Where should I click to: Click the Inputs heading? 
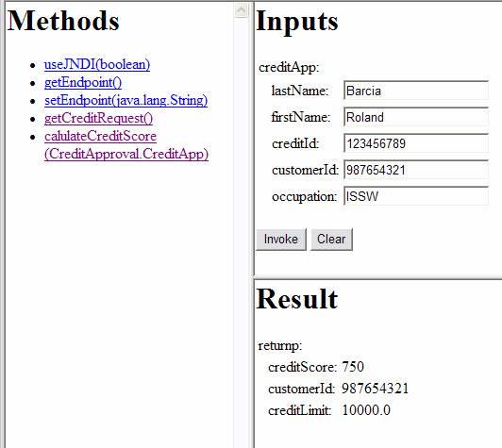coord(297,21)
